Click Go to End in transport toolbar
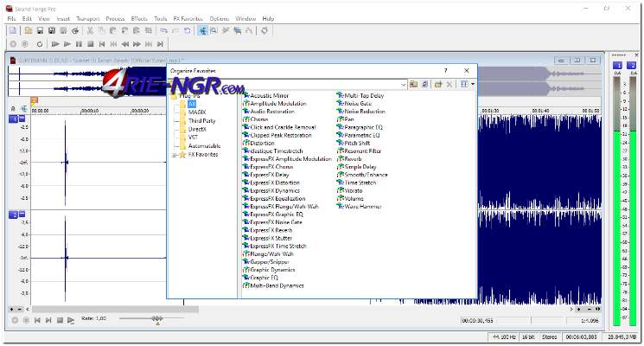 (x=160, y=44)
